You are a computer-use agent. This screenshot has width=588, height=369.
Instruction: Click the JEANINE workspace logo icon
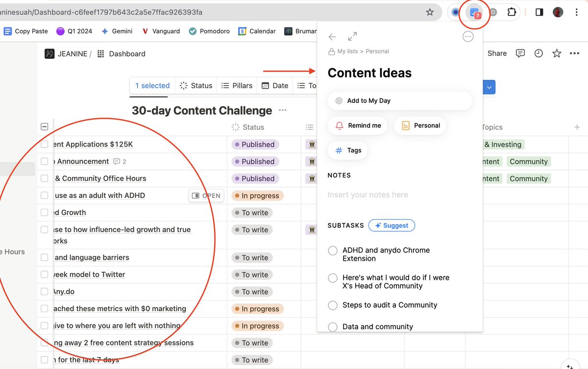coord(49,54)
